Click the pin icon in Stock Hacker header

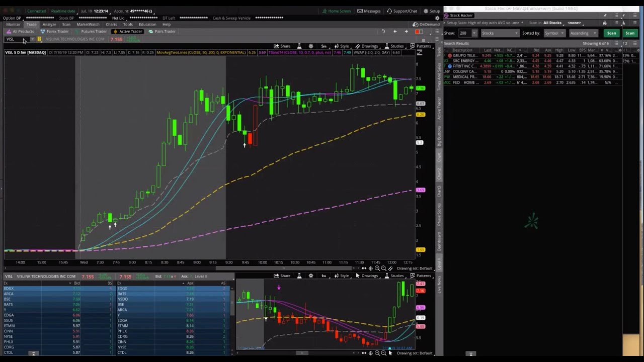pos(605,16)
